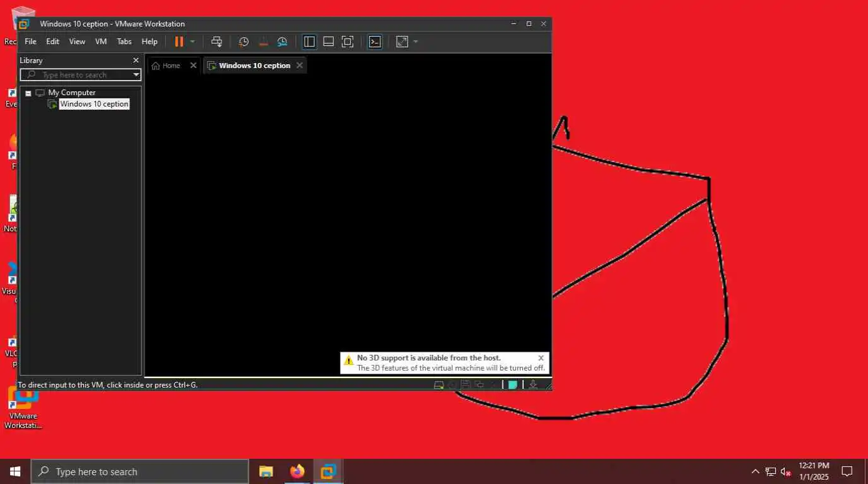The image size is (868, 484).
Task: Toggle the library sidebar view
Action: coord(309,42)
